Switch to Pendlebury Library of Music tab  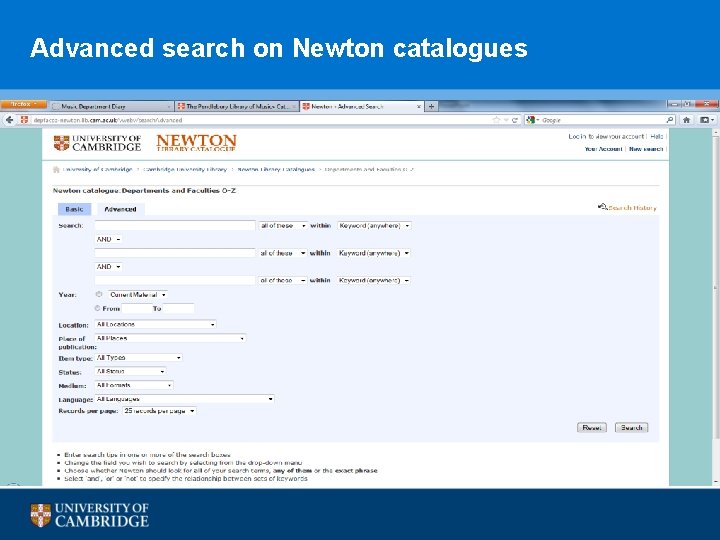click(x=236, y=107)
